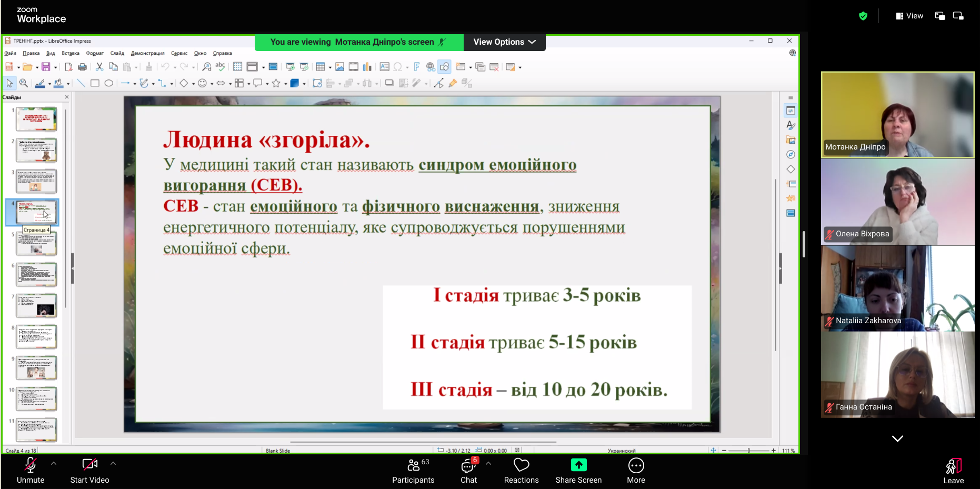
Task: Select Мотанка Дніпро's video tile
Action: (897, 114)
